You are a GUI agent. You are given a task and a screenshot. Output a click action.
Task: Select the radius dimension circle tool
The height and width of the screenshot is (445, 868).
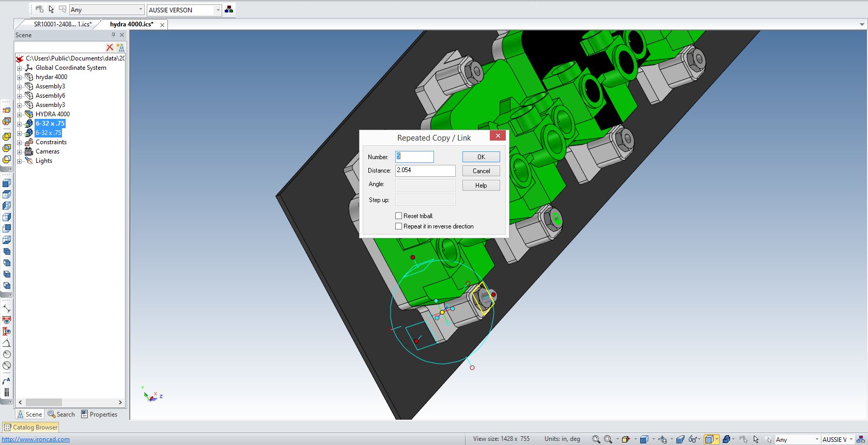pos(7,354)
